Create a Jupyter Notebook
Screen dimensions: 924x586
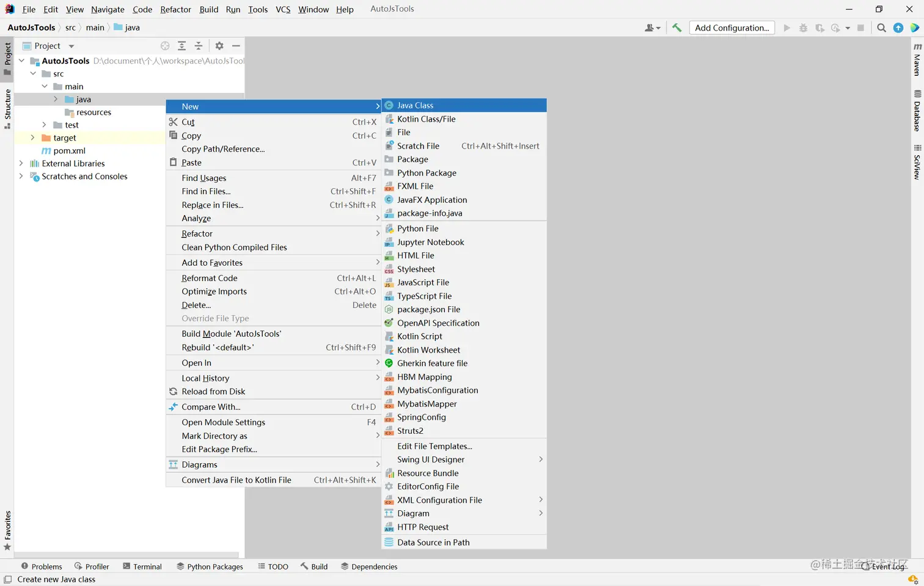(464, 242)
